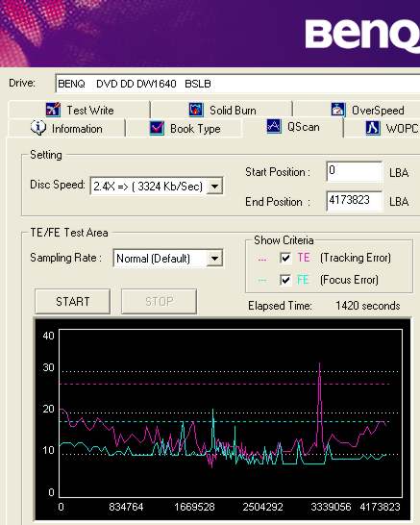This screenshot has width=420, height=525.
Task: Click the WOPC tab icon
Action: coord(373,128)
